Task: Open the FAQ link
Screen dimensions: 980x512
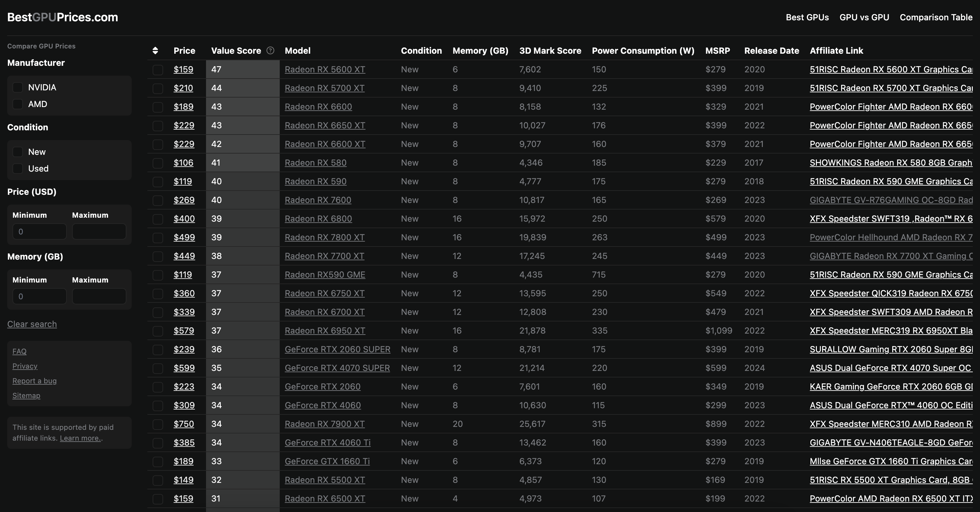Action: tap(19, 351)
